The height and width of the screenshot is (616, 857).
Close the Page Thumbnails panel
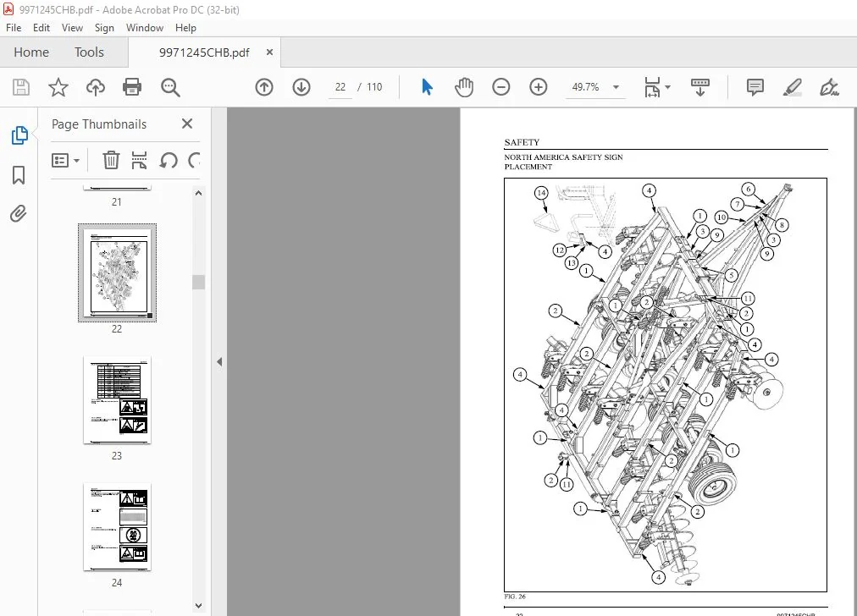(187, 124)
